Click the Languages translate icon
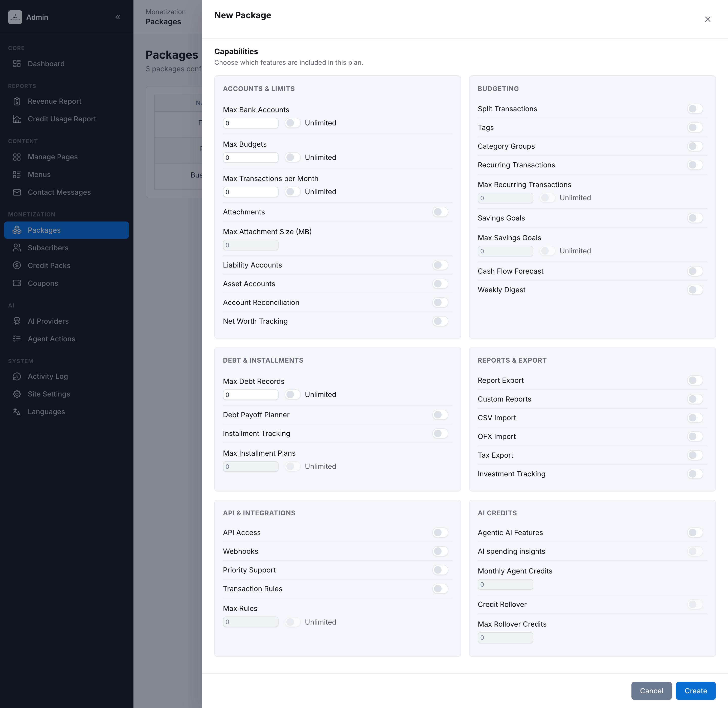The height and width of the screenshot is (708, 728). (x=17, y=412)
